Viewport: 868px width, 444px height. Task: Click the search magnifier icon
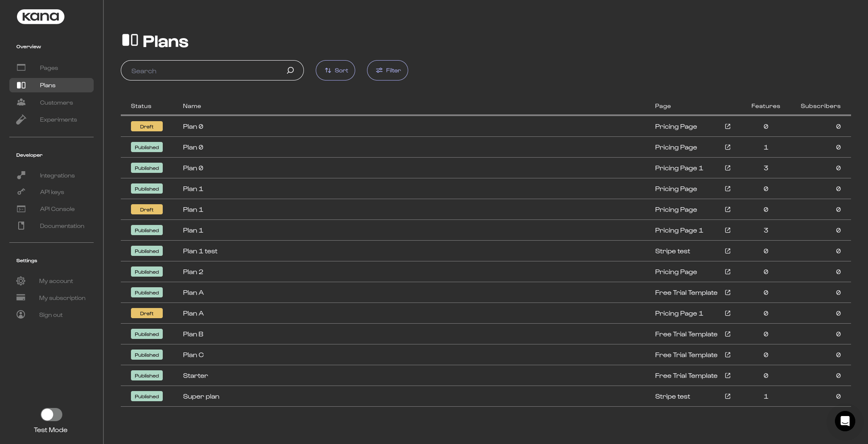(290, 70)
